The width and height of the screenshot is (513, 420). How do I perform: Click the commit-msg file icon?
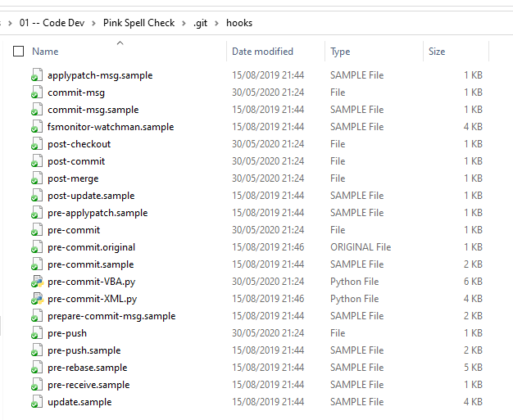point(36,93)
